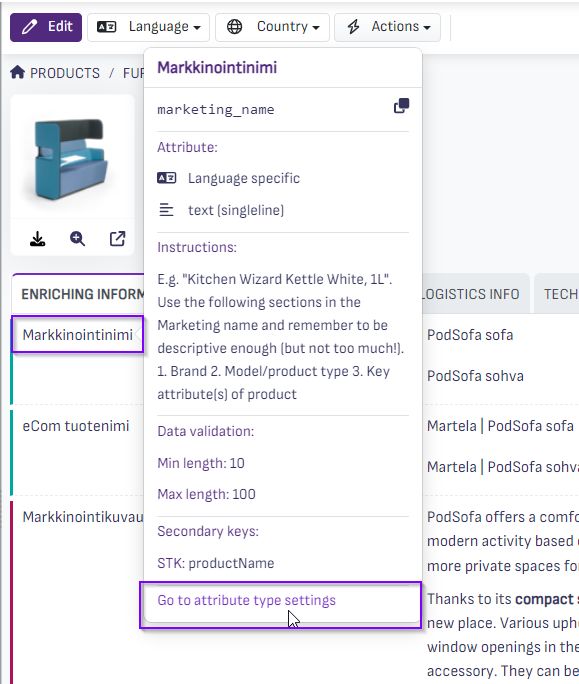The height and width of the screenshot is (684, 579).
Task: Download the product image
Action: pos(38,239)
